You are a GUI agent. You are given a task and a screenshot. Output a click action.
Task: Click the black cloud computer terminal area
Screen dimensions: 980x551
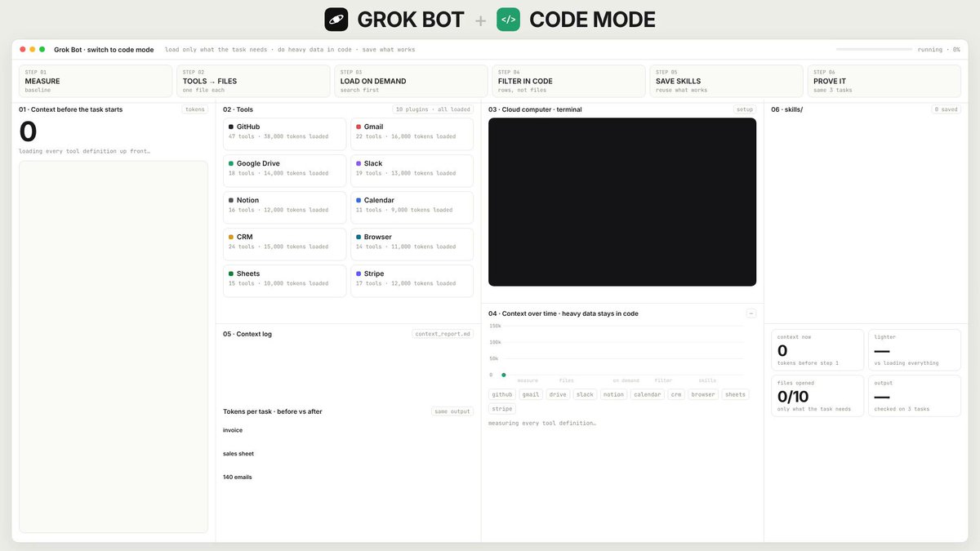(622, 202)
